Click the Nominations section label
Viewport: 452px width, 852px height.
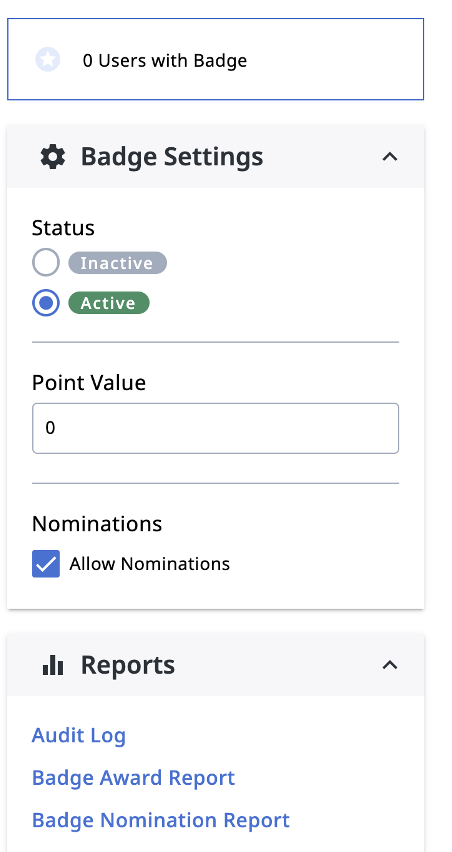[x=97, y=524]
